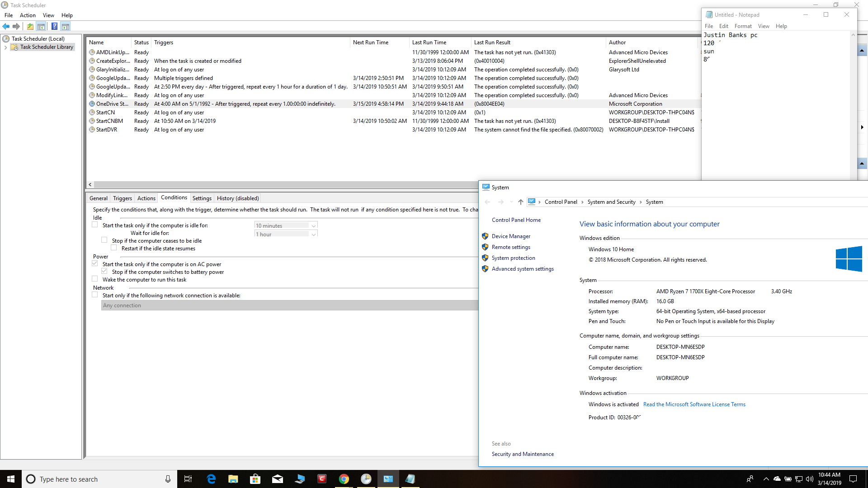Expand the Task Scheduler Library tree node
The image size is (868, 488).
coord(5,47)
